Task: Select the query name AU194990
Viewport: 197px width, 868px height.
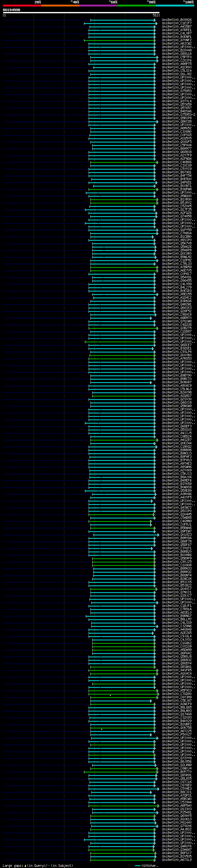Action: coord(11,10)
